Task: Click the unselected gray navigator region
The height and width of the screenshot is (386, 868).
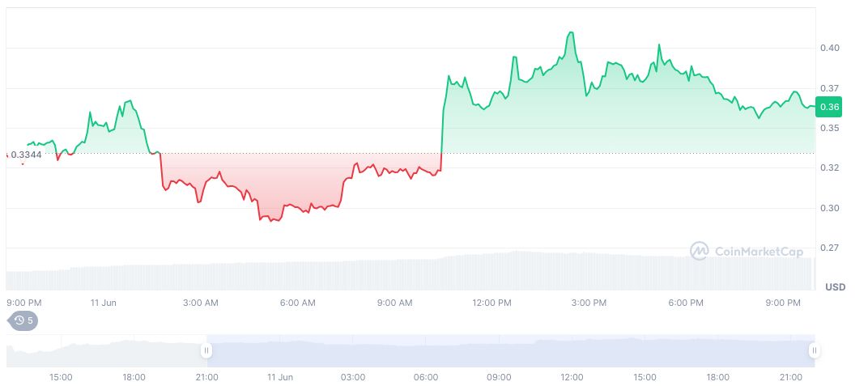Action: pyautogui.click(x=105, y=352)
